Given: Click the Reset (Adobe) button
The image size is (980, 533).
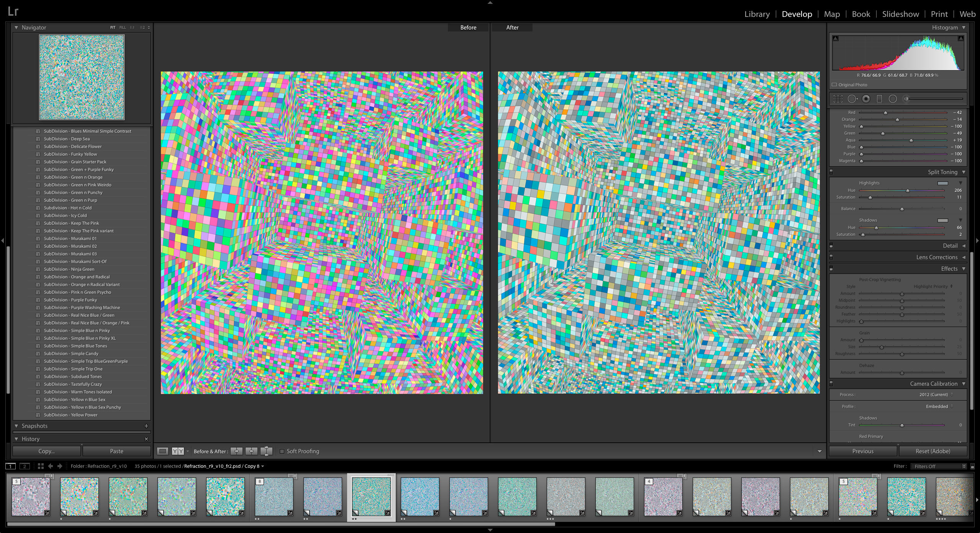Looking at the screenshot, I should (x=933, y=451).
